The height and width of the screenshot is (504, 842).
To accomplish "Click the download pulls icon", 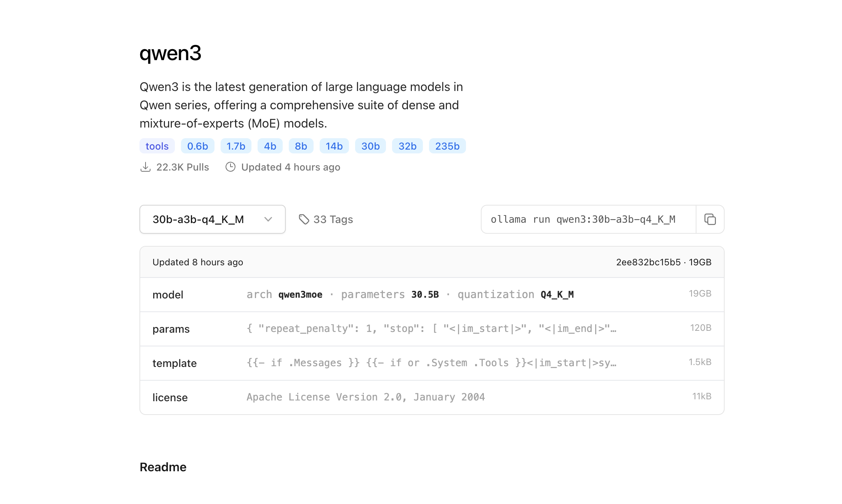I will (x=146, y=167).
